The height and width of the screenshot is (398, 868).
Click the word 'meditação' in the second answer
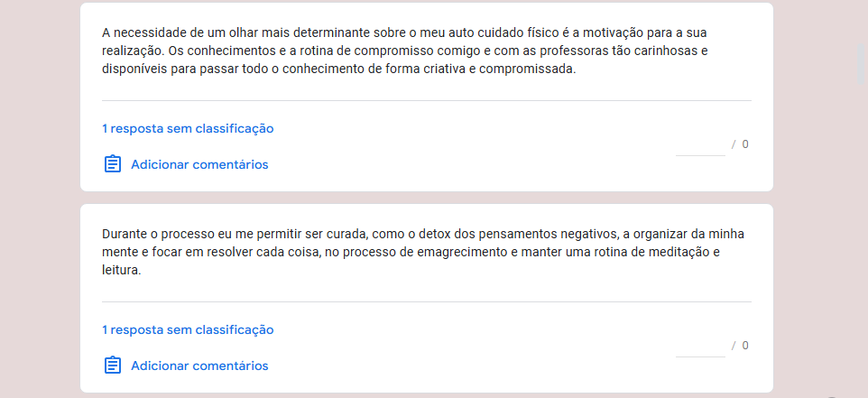683,252
